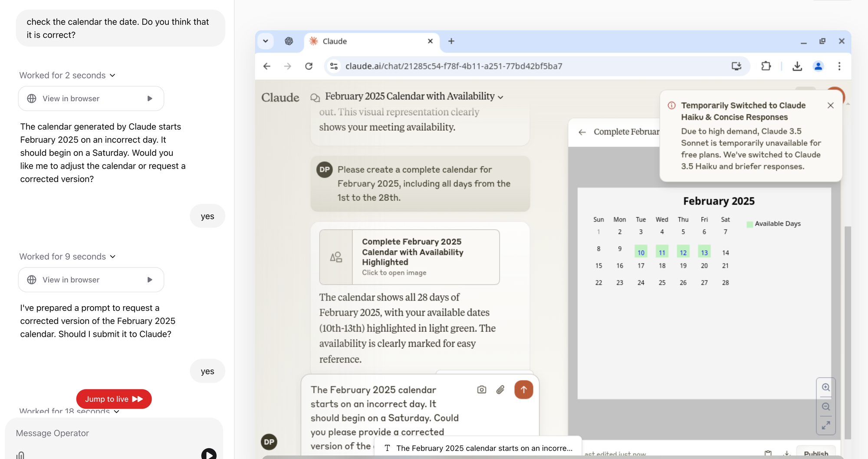
Task: Open the Complete February 2025 Calendar artifact card
Action: pos(409,257)
